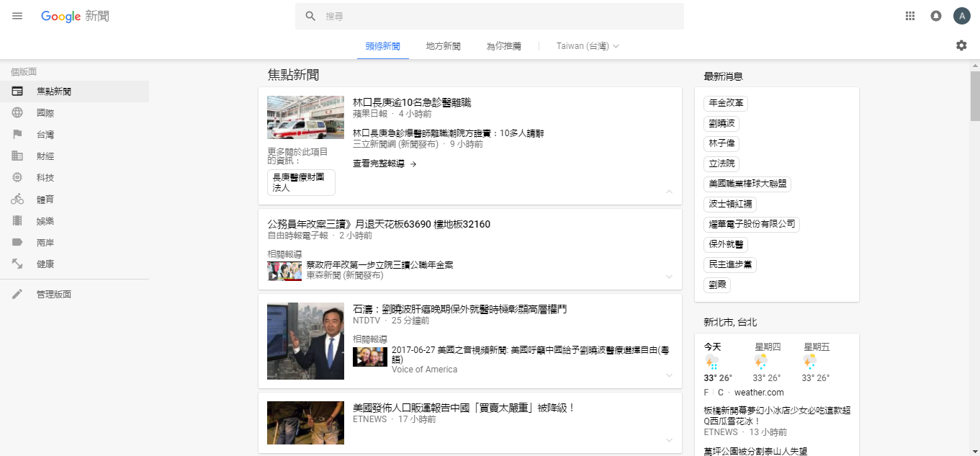Open the Taiwan (台灣) edition dropdown
980x456 pixels.
pos(588,46)
